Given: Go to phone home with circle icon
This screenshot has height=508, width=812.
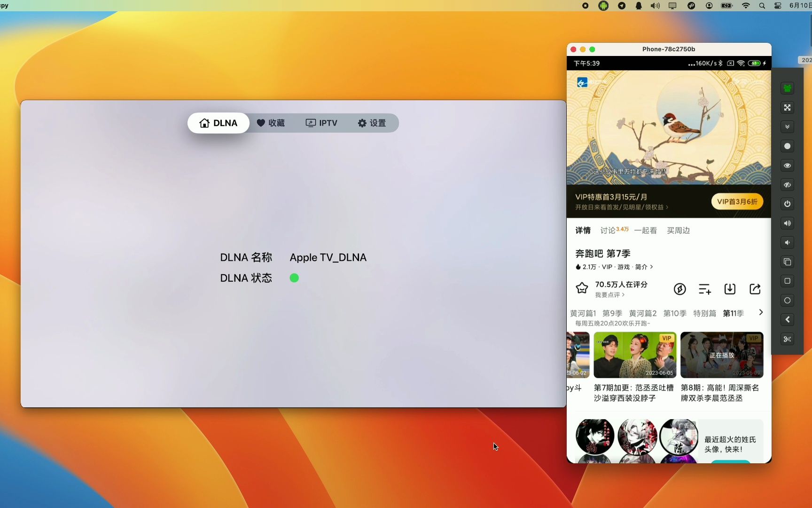Looking at the screenshot, I should [x=787, y=300].
